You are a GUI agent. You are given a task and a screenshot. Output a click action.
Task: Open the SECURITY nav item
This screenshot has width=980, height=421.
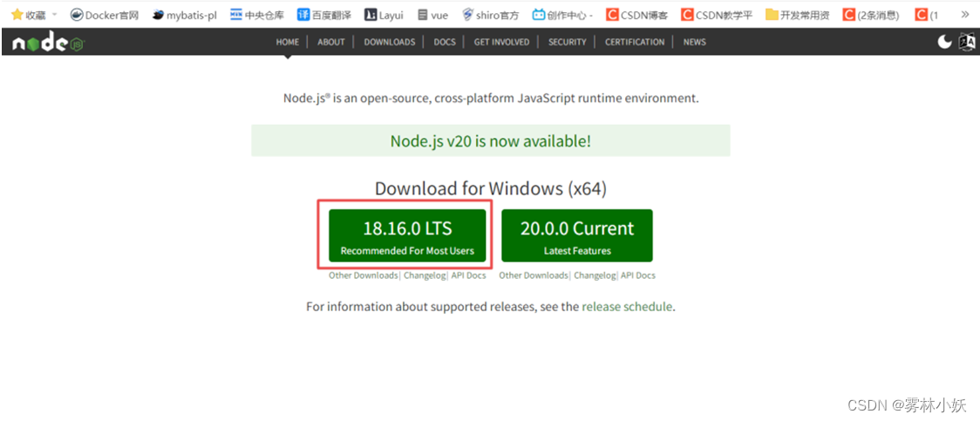pyautogui.click(x=567, y=42)
